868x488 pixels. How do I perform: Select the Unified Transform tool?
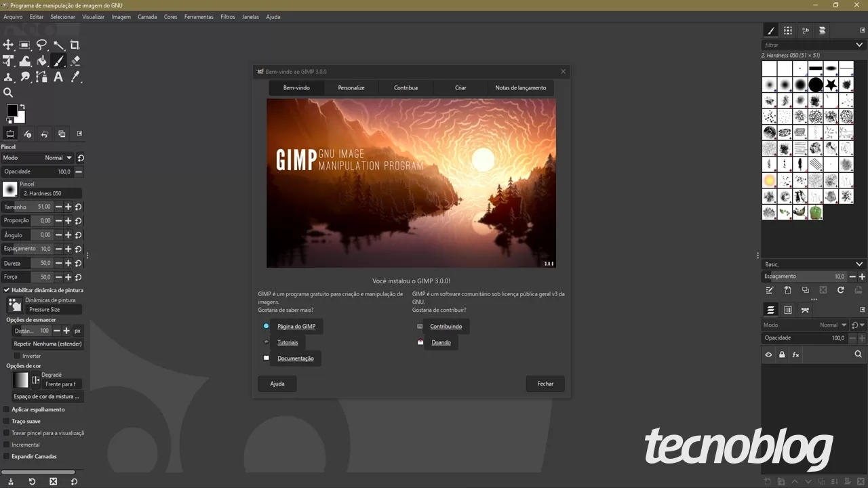point(8,61)
